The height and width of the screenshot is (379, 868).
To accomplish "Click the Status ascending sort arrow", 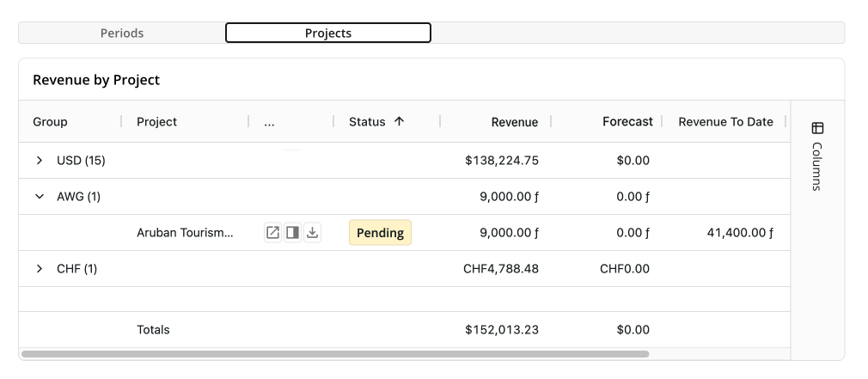I will (x=399, y=121).
